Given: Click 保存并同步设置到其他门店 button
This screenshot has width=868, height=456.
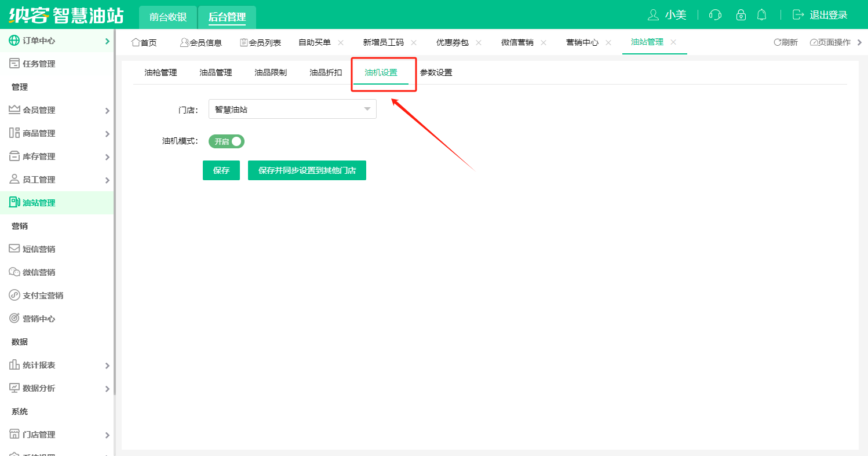Looking at the screenshot, I should (x=307, y=170).
